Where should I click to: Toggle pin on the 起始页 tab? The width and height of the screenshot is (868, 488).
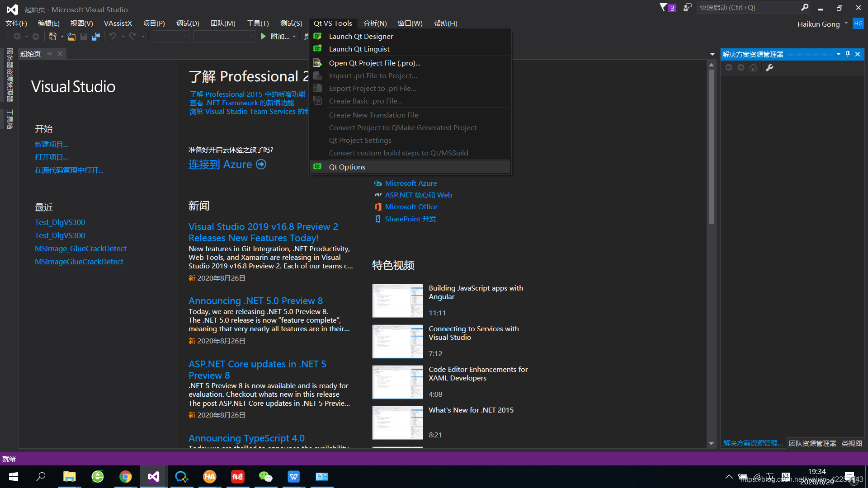coord(50,54)
